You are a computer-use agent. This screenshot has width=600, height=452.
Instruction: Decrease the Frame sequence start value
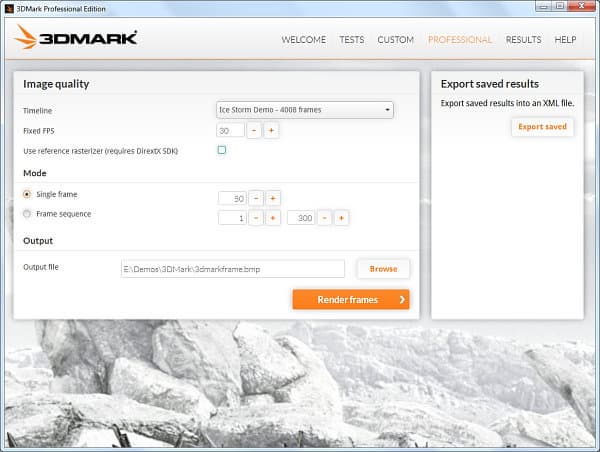(256, 218)
